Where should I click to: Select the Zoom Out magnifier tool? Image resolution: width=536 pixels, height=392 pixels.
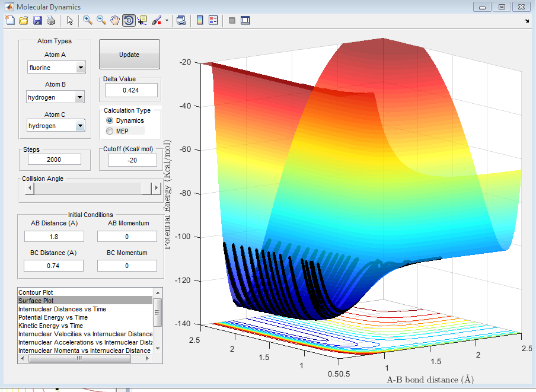pyautogui.click(x=101, y=21)
